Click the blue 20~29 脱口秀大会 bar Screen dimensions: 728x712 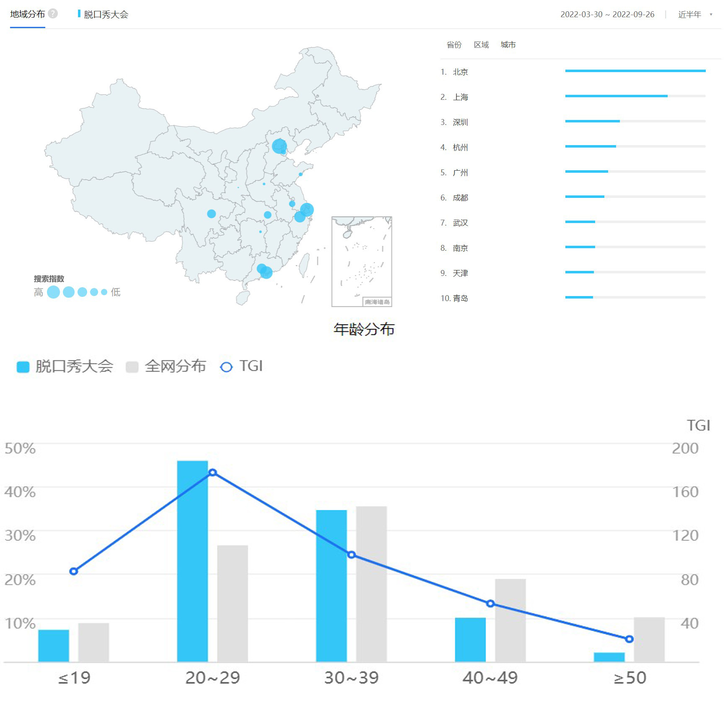192,561
